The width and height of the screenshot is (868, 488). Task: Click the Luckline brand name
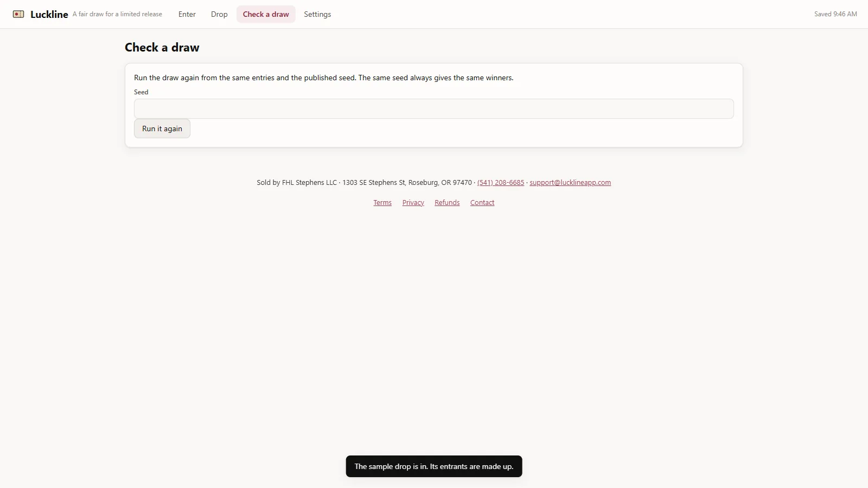point(49,14)
